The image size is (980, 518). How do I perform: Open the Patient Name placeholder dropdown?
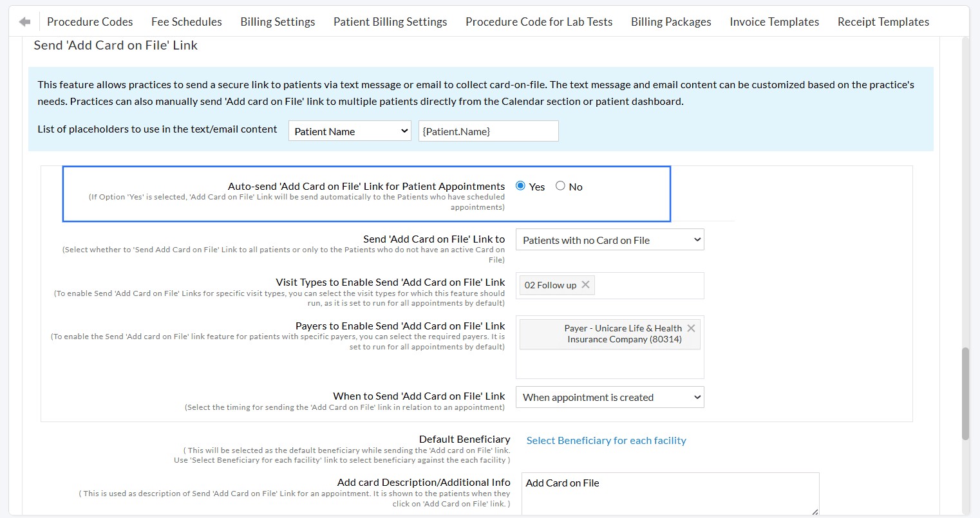pos(350,131)
